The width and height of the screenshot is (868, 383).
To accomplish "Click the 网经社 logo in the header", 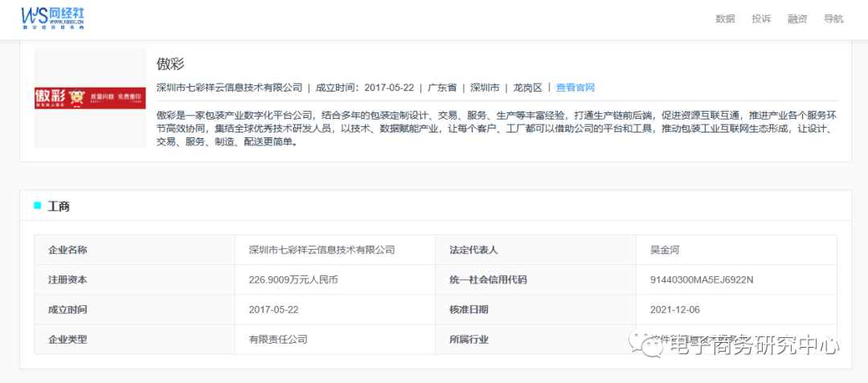I will point(52,18).
